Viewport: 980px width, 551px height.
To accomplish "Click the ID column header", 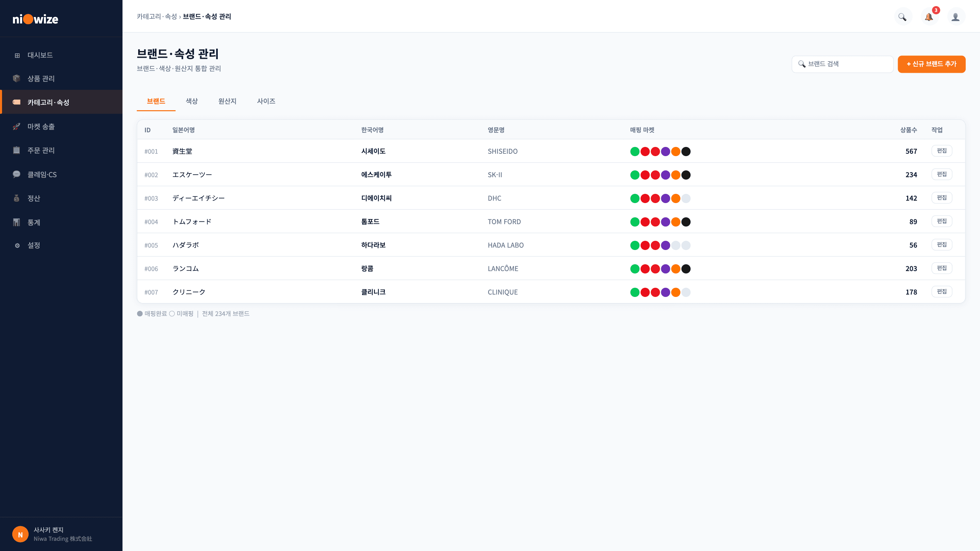I will [x=148, y=130].
